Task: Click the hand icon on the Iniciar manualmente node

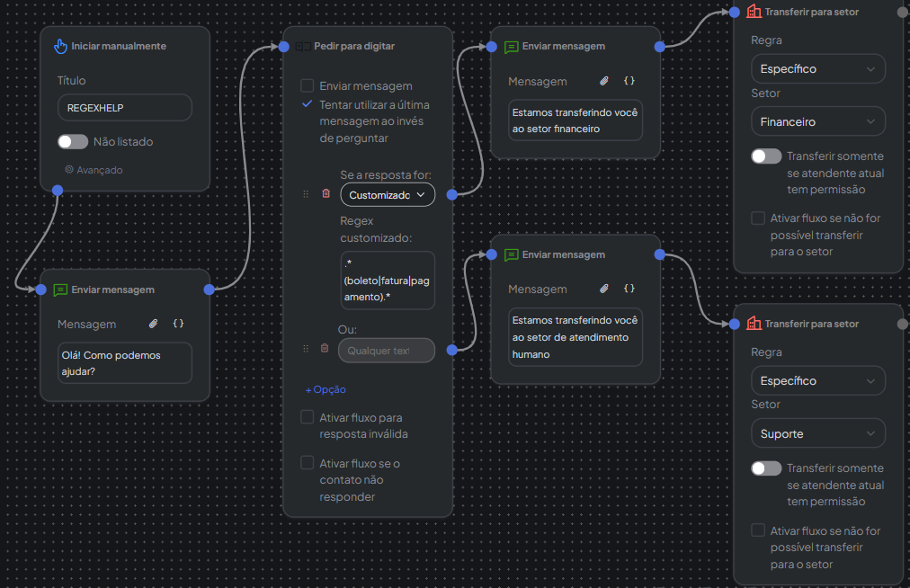Action: tap(61, 46)
